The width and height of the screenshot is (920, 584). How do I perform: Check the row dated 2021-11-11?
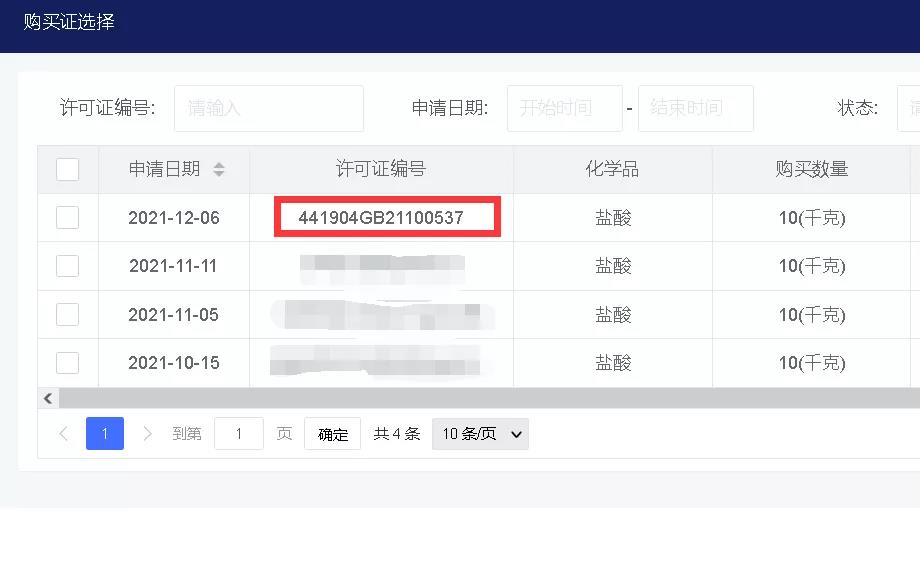click(67, 266)
